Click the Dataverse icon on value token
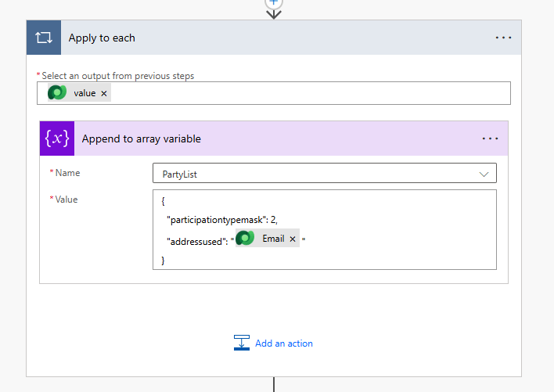 [x=58, y=93]
